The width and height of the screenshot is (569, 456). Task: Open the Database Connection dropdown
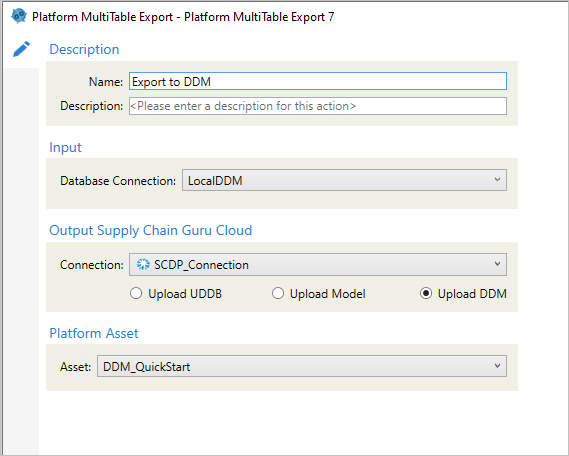point(344,180)
